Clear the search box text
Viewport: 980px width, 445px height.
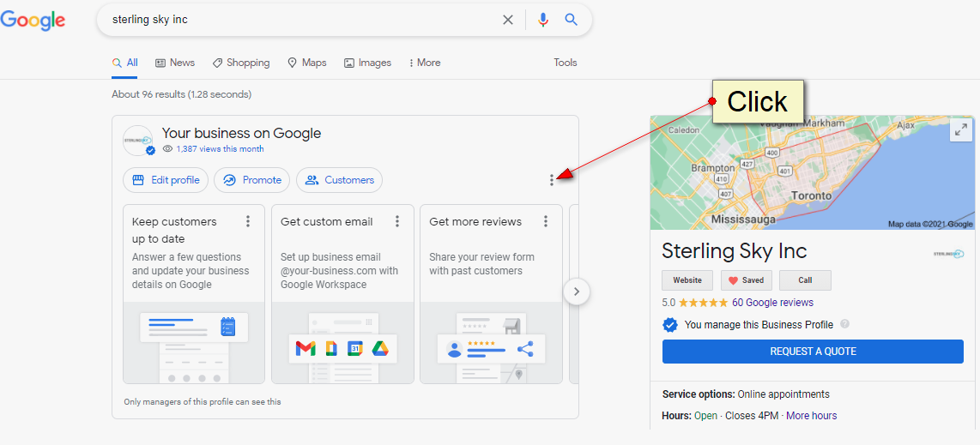point(508,20)
